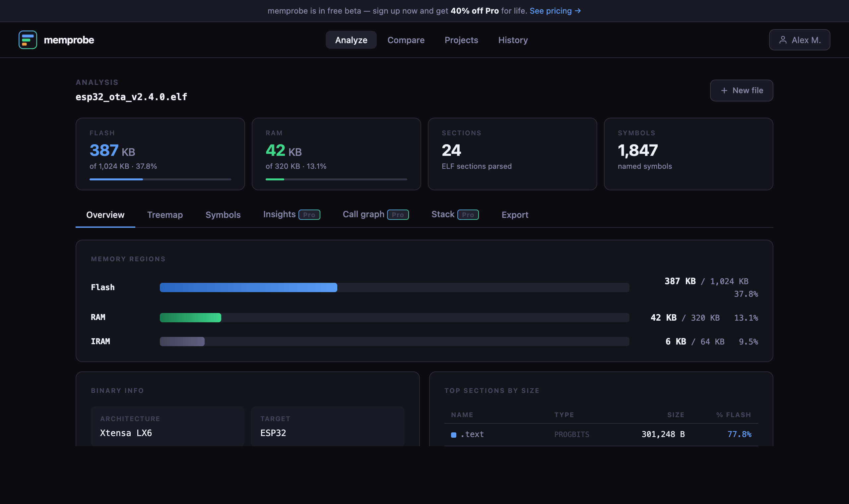Click the RAM card progress bar
The height and width of the screenshot is (504, 849).
point(336,179)
